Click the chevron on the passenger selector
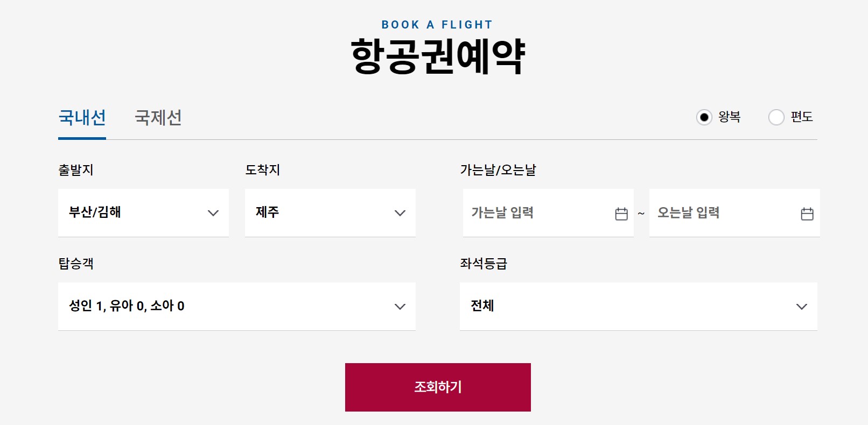Image resolution: width=868 pixels, height=425 pixels. (x=400, y=307)
